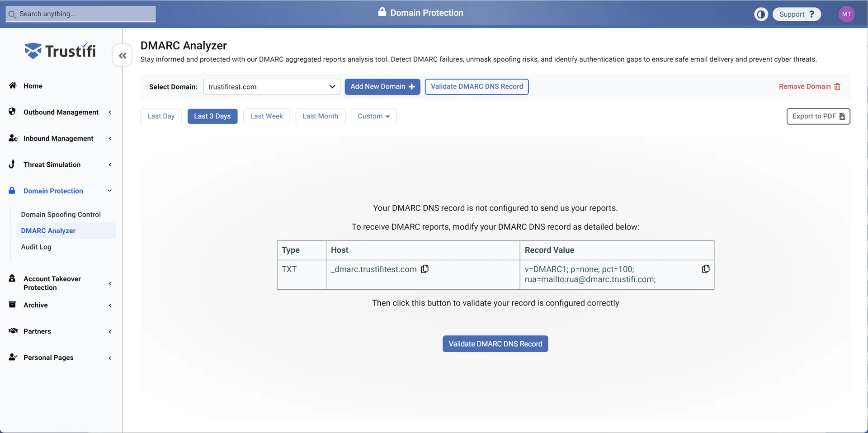
Task: Copy the _dmarc.trustifitest.com host value
Action: coord(425,269)
